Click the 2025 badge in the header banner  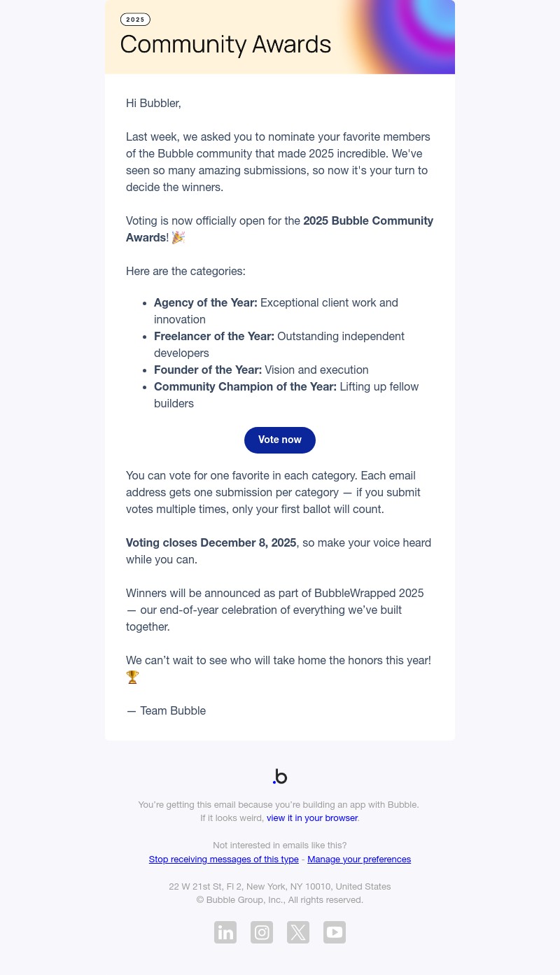pyautogui.click(x=135, y=20)
